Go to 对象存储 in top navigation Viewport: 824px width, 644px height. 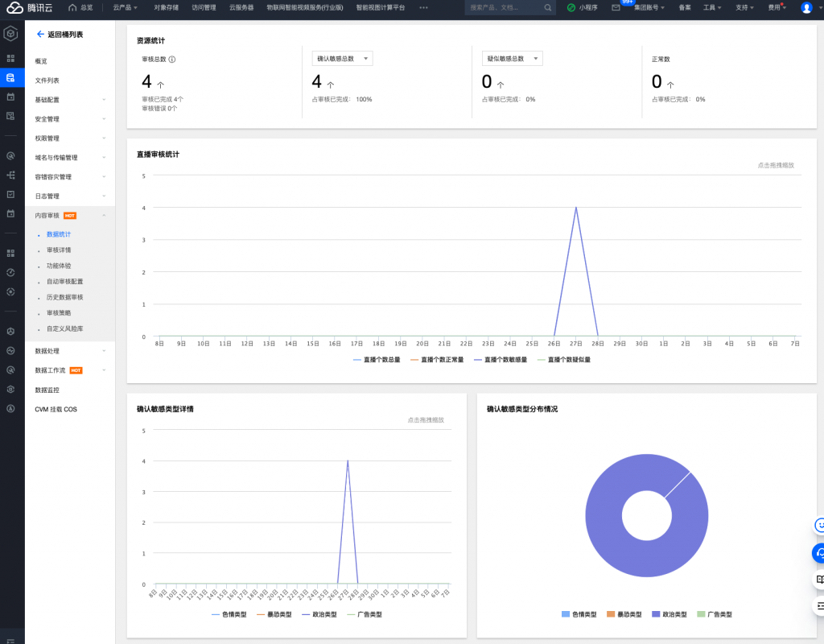tap(166, 7)
